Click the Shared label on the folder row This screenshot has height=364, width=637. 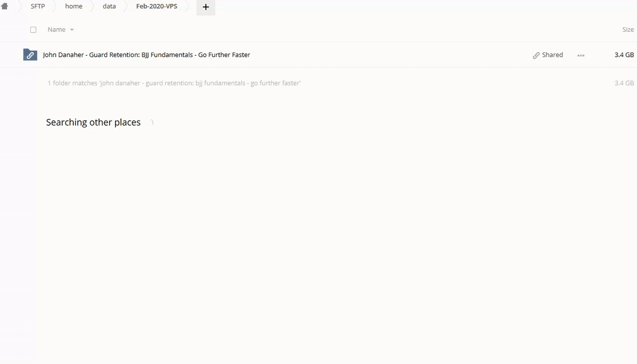552,55
